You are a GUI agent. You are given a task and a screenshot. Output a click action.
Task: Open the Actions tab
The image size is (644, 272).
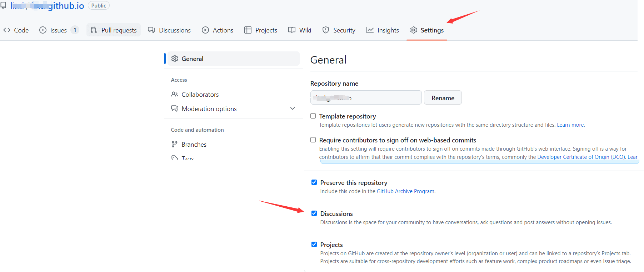point(218,30)
